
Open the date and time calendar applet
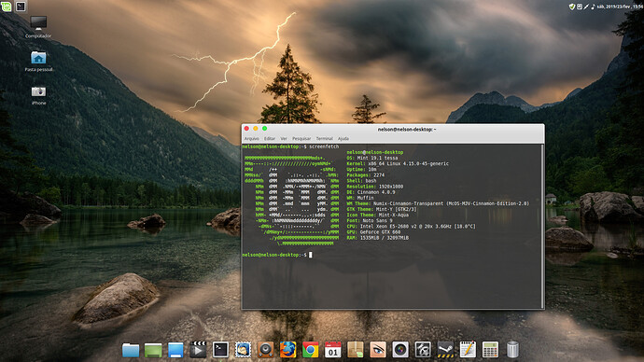point(620,7)
